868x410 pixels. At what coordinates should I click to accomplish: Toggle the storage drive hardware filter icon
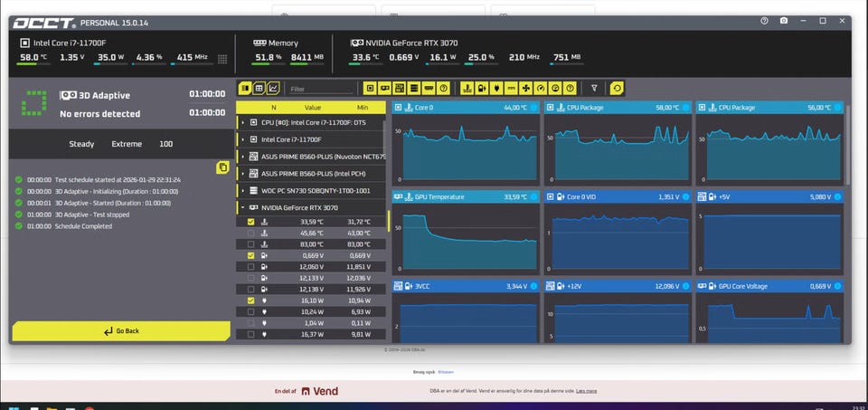[x=413, y=88]
